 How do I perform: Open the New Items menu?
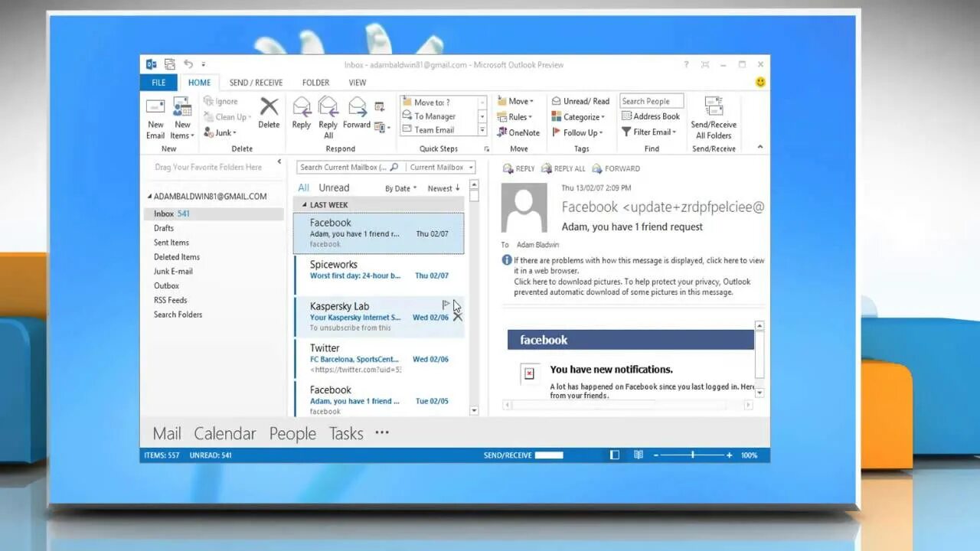(182, 118)
